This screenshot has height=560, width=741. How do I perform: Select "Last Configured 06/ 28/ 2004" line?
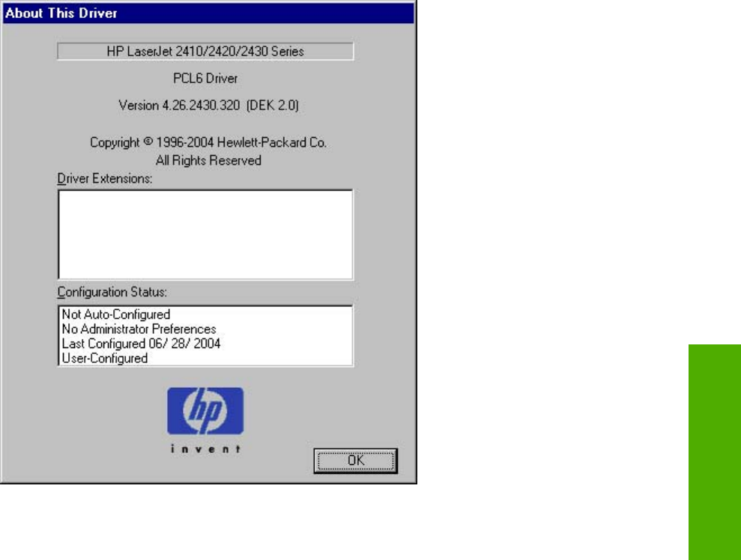coord(141,344)
